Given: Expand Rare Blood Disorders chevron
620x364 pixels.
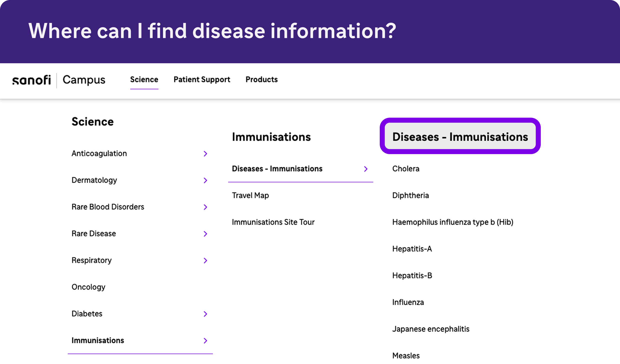Looking at the screenshot, I should [x=205, y=207].
